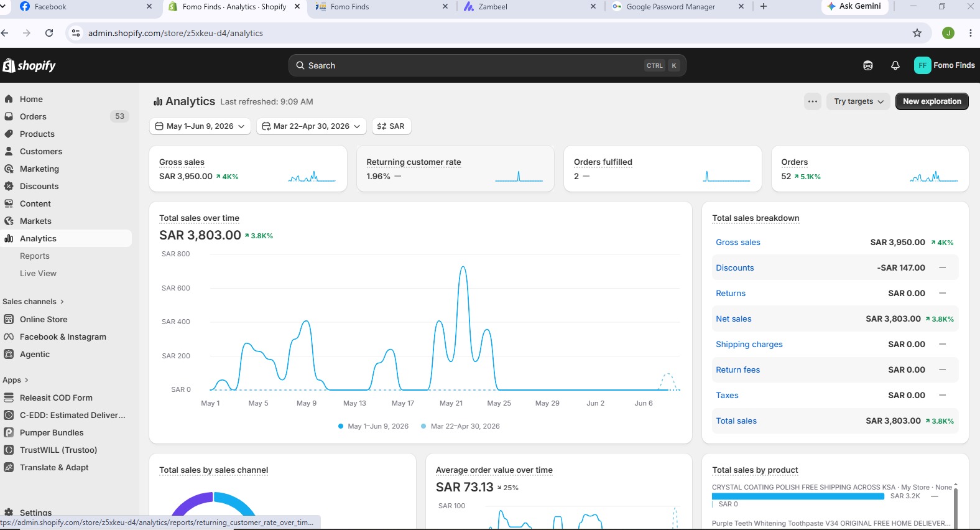Open May 1–Jun 9, 2026 date range dropdown
This screenshot has width=980, height=530.
pos(200,126)
